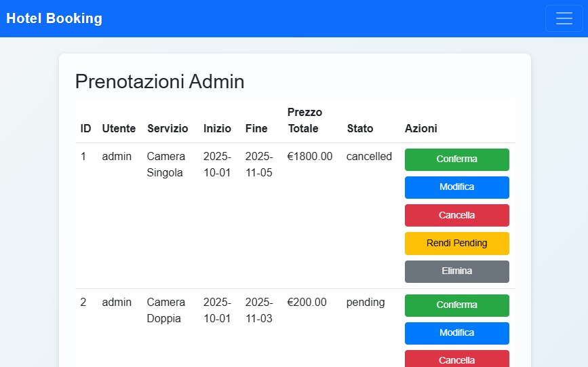The height and width of the screenshot is (367, 588).
Task: Click the cancelled status cell in row 1
Action: click(x=369, y=157)
